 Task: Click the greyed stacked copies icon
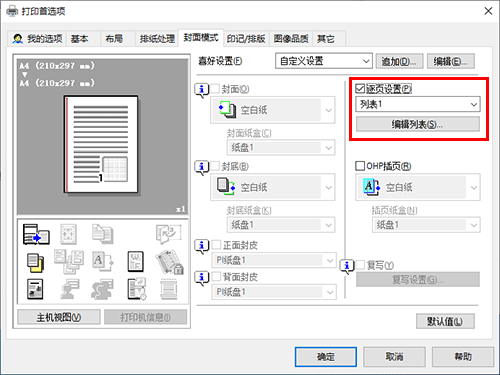pyautogui.click(x=103, y=234)
